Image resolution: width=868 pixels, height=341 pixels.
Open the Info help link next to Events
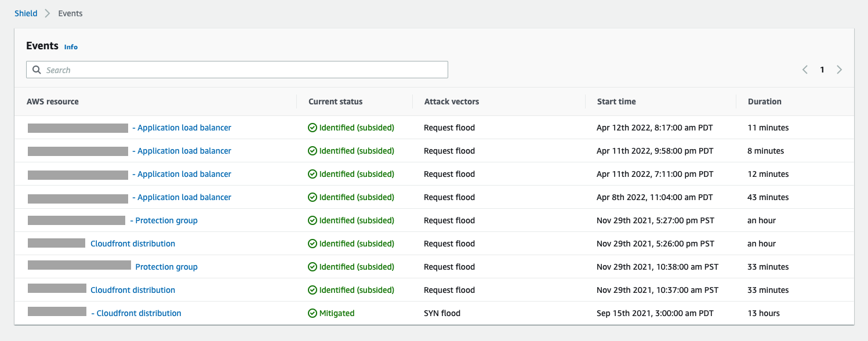click(71, 47)
